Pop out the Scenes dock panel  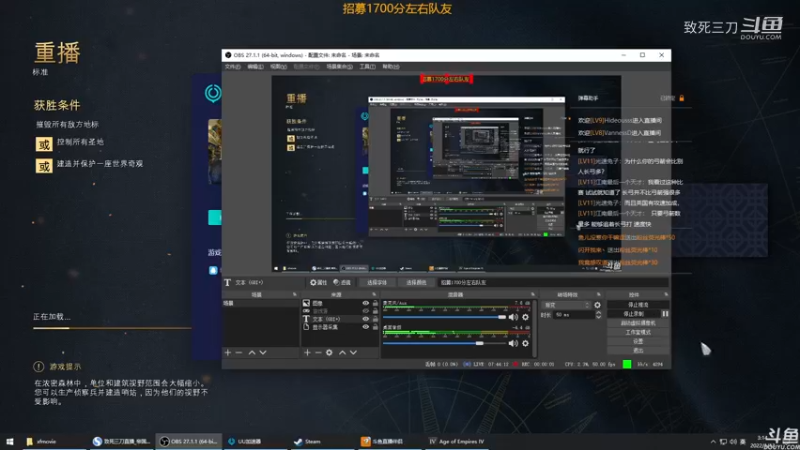click(x=294, y=295)
